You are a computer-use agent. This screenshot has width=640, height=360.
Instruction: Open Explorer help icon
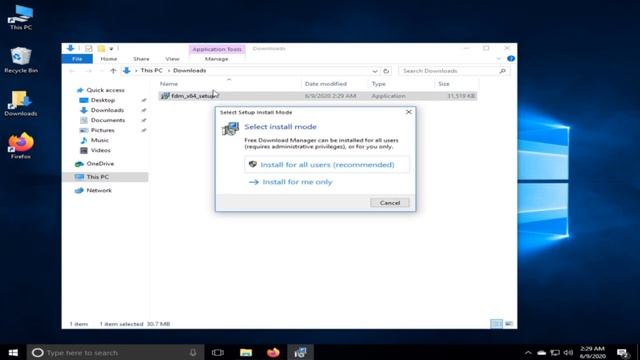click(511, 59)
